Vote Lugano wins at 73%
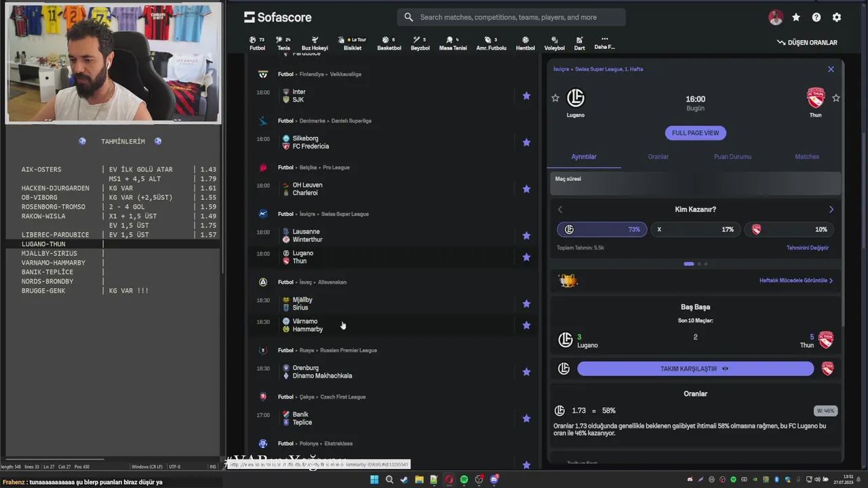868x488 pixels. (x=602, y=229)
